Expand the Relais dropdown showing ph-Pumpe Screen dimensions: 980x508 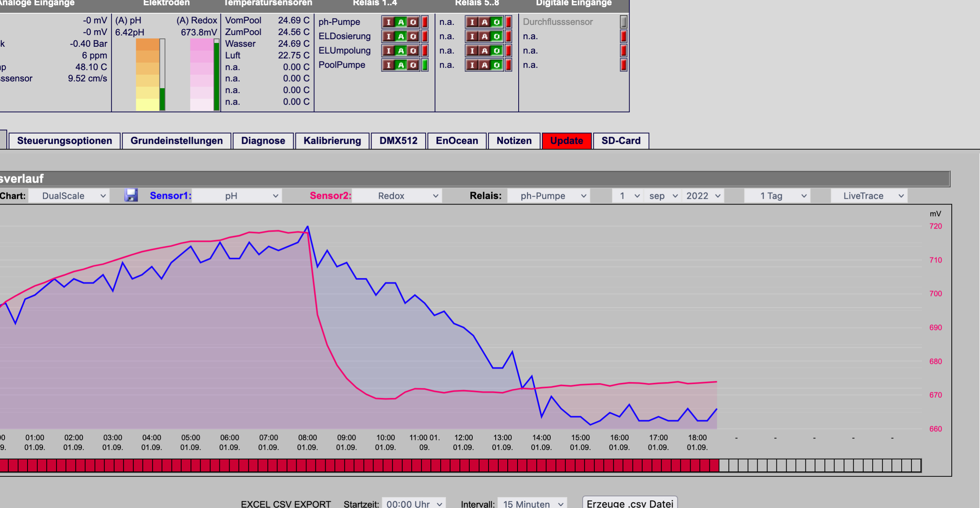[x=548, y=196]
